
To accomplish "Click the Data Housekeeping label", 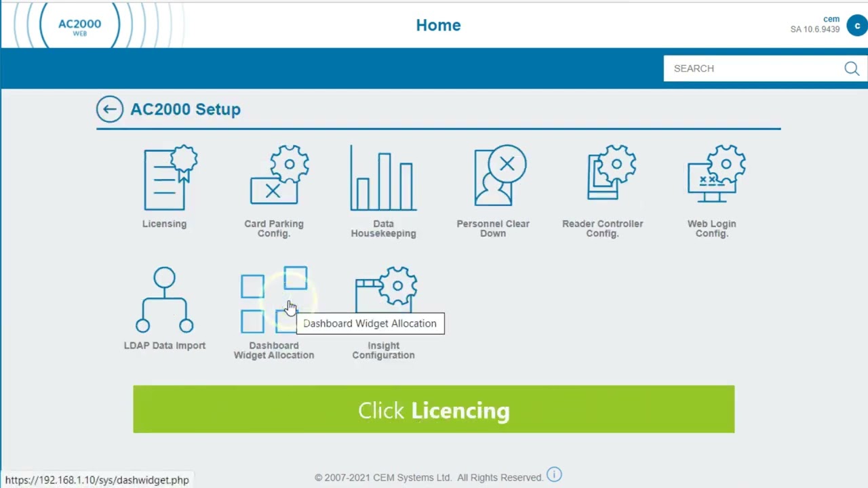I will [383, 228].
